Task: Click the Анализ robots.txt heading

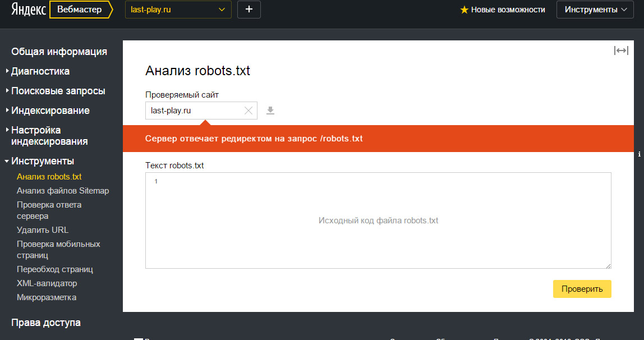Action: click(197, 71)
